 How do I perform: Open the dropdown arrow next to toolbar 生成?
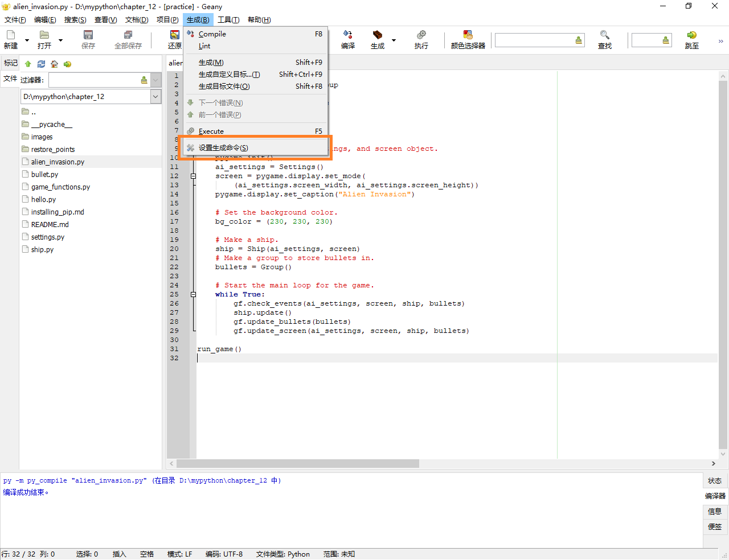point(394,40)
